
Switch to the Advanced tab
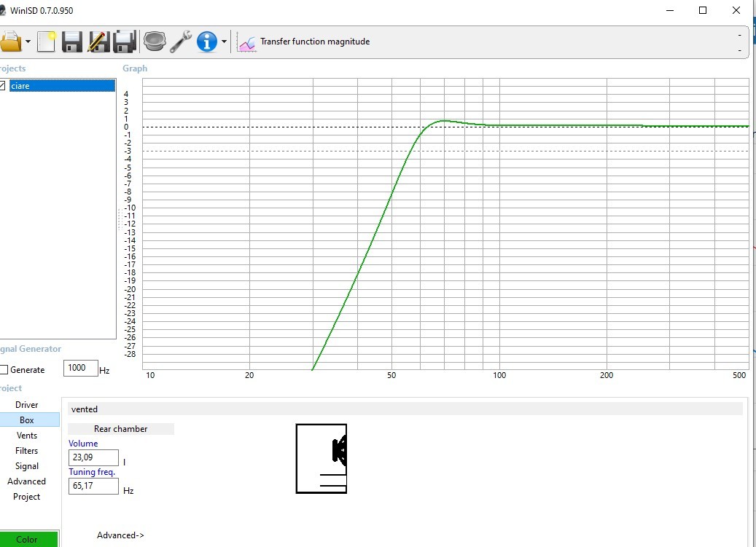tap(26, 481)
